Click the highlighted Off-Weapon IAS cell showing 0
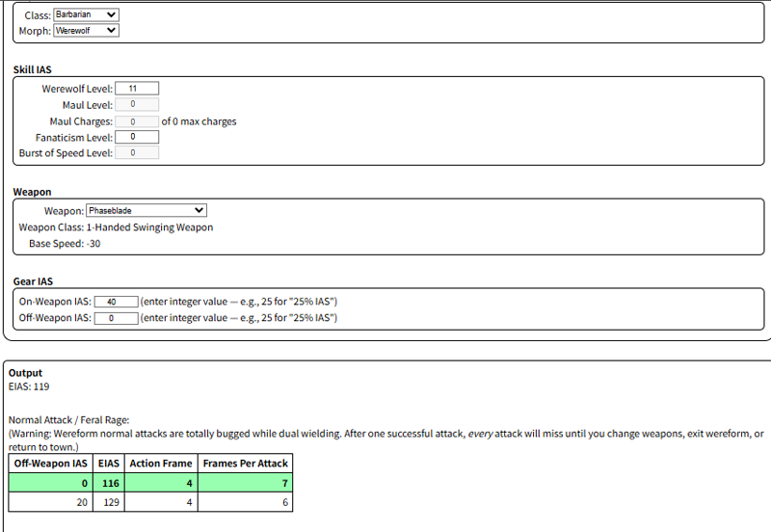 pyautogui.click(x=51, y=483)
